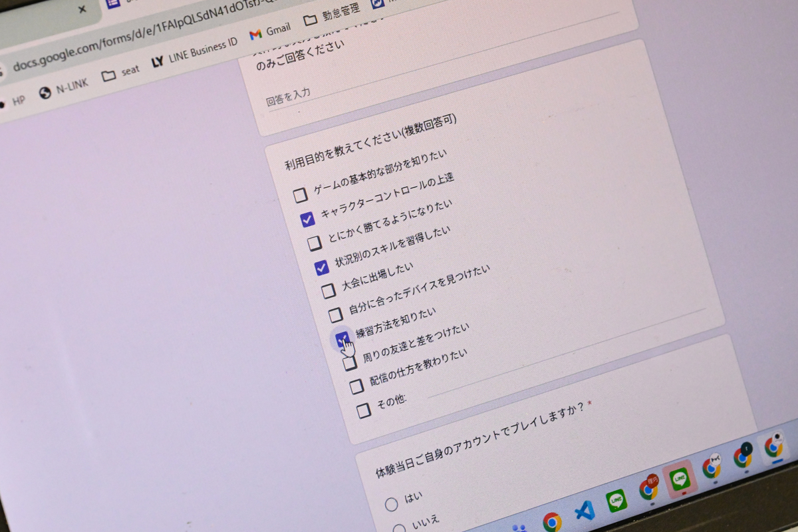Select the はい radio button
Viewport: 798px width, 532px height.
click(x=392, y=504)
